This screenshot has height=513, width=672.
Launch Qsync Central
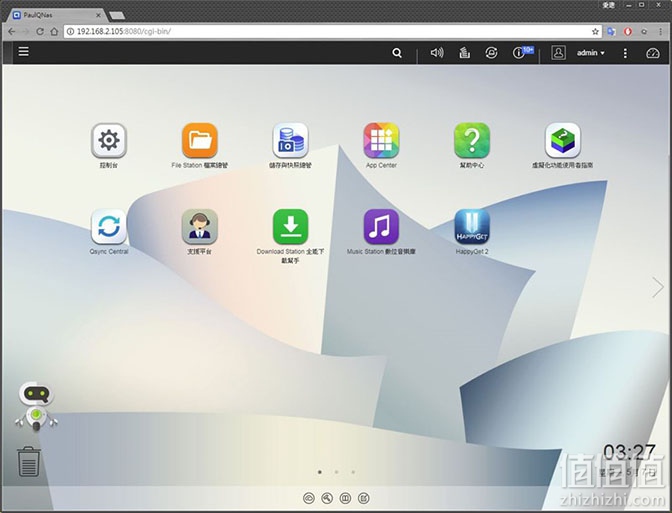pyautogui.click(x=109, y=227)
